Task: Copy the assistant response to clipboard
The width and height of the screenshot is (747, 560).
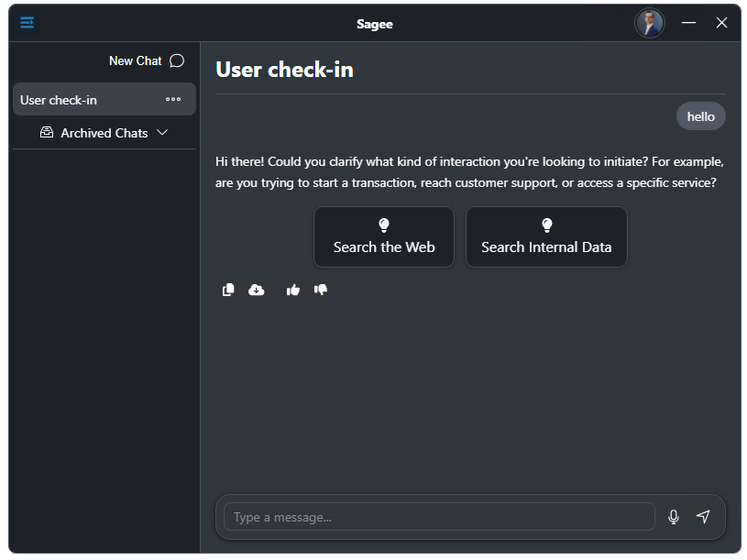Action: (x=228, y=290)
